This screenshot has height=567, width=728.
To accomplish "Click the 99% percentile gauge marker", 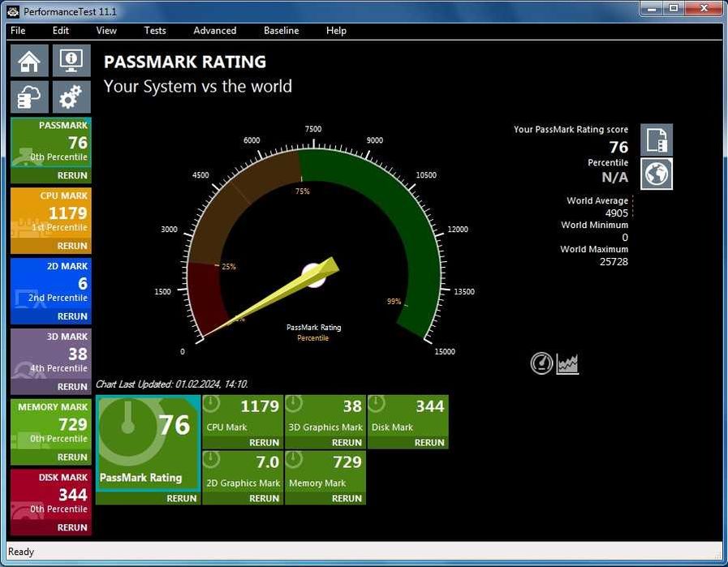I will (394, 302).
